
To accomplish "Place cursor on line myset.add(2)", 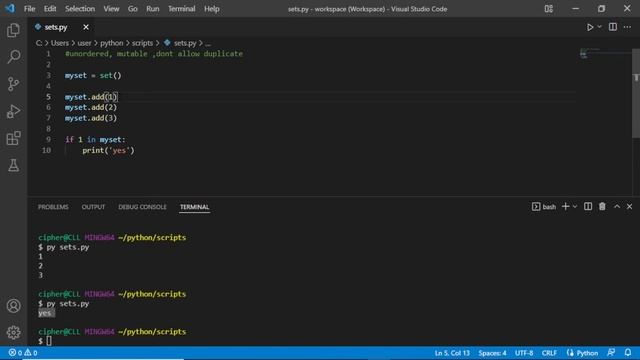I will click(91, 107).
